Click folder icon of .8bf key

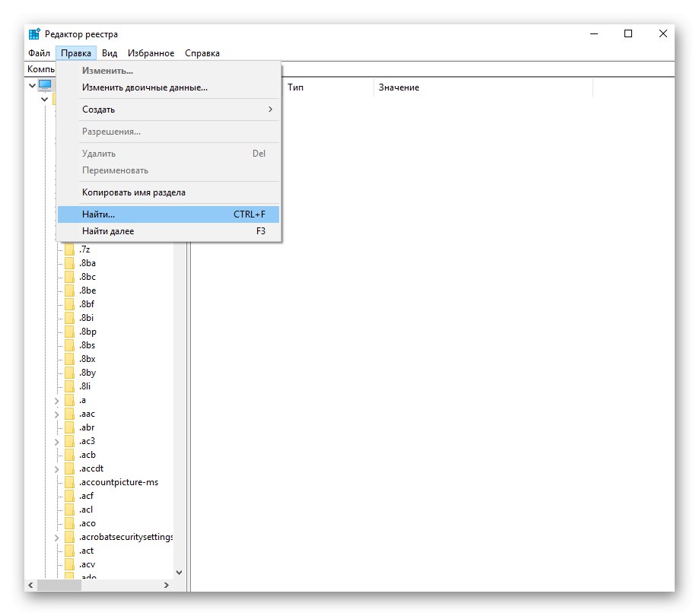coord(69,304)
